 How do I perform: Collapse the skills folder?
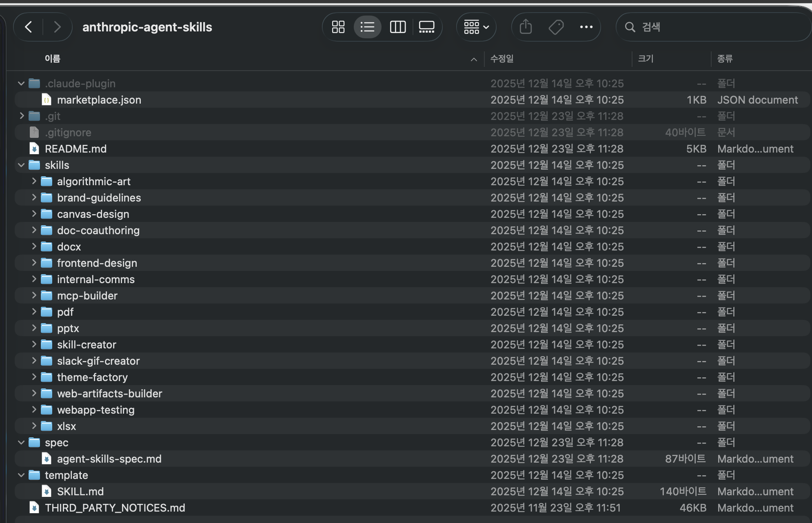pyautogui.click(x=21, y=165)
